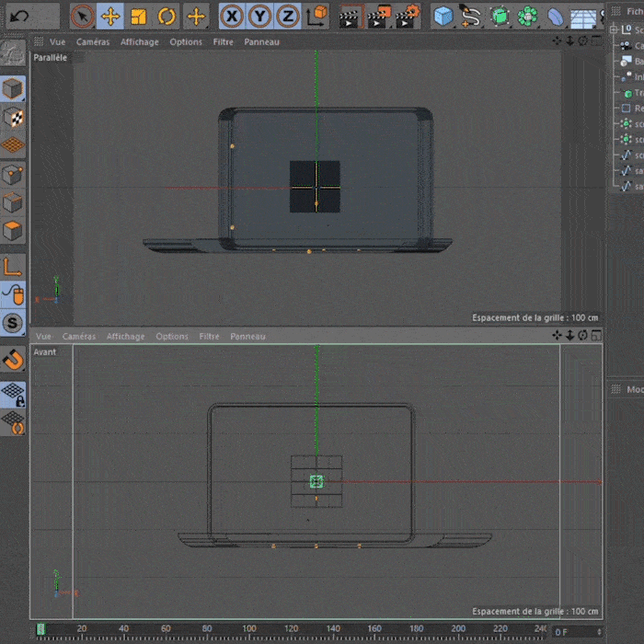Select the Live Selection cursor tool
Viewport: 644px width, 644px height.
[x=82, y=17]
